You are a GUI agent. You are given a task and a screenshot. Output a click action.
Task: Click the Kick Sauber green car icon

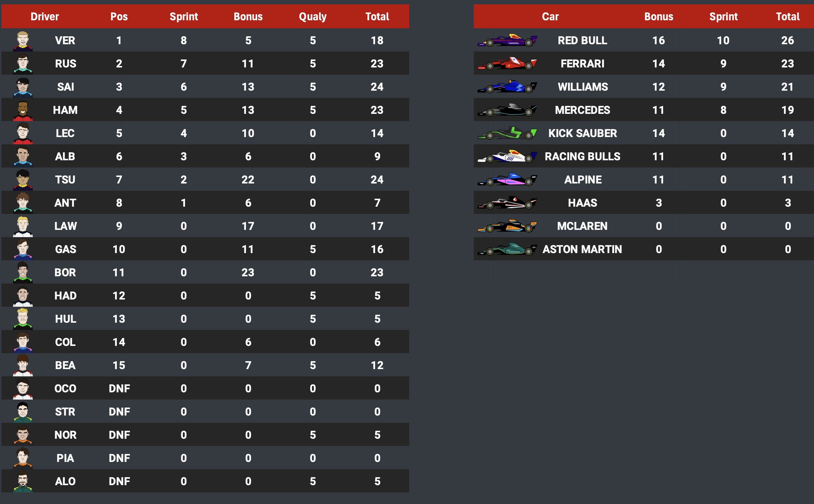(x=507, y=133)
